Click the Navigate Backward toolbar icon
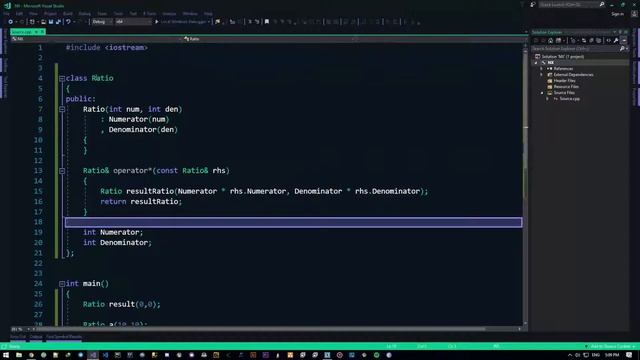 pos(11,22)
